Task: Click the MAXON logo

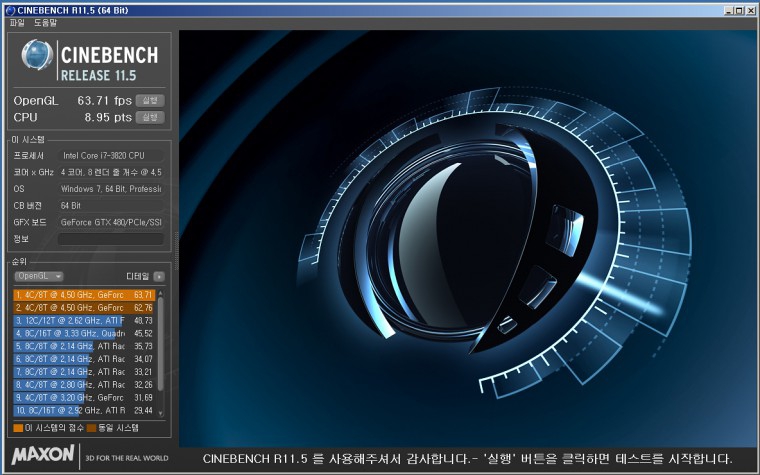Action: (43, 455)
